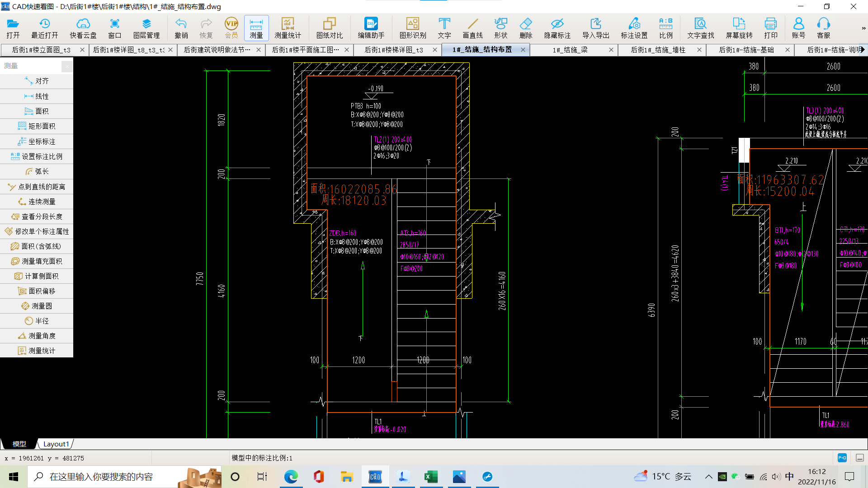Open the 形状 shapes tool
The height and width of the screenshot is (488, 868).
point(501,28)
